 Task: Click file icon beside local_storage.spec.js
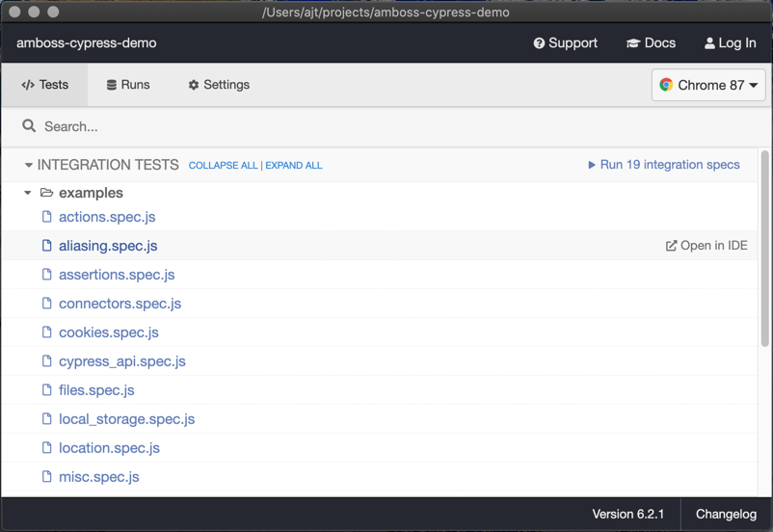47,418
